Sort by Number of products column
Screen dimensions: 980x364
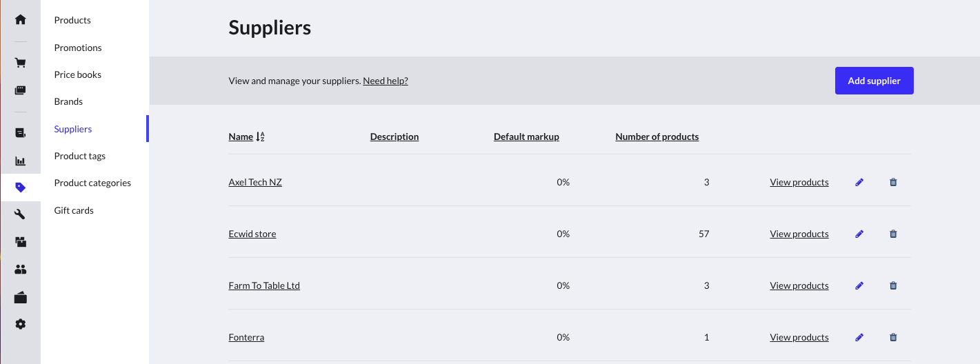point(657,136)
